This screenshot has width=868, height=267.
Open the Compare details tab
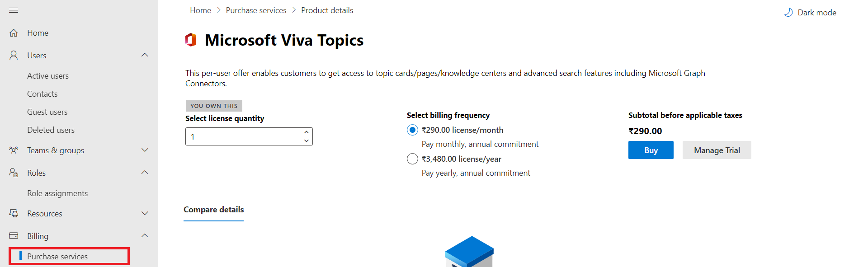coord(213,210)
